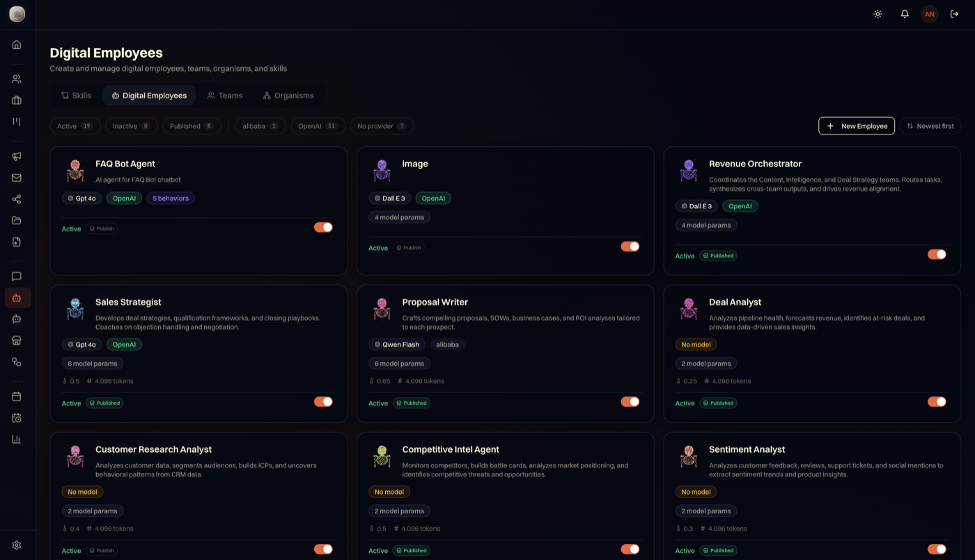
Task: Click the Qwen Flash model tag
Action: pos(397,344)
